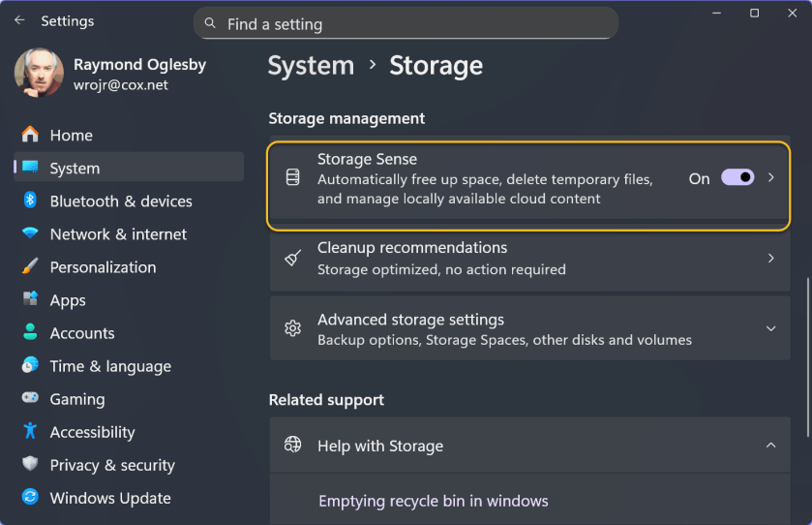Collapse the Help with Storage section

(x=770, y=446)
